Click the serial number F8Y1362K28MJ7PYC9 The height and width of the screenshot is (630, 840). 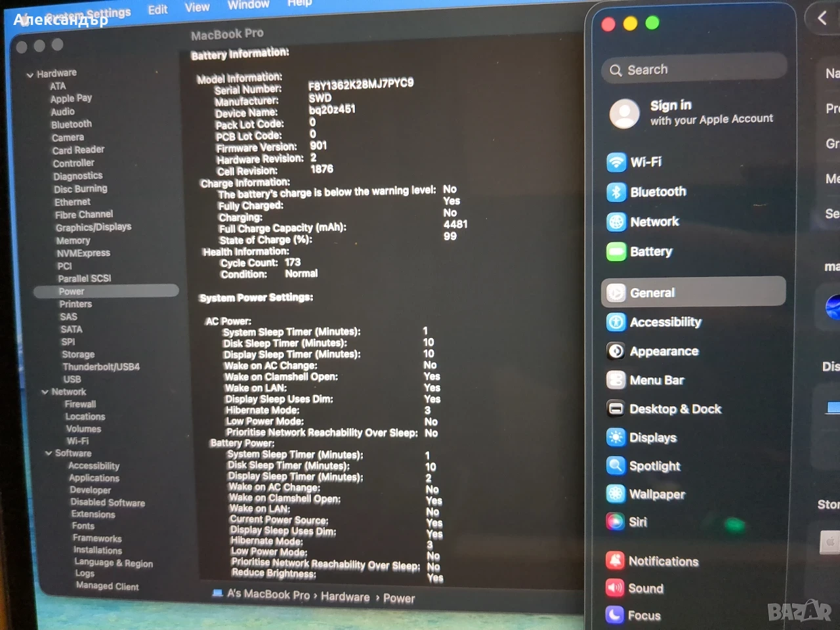tap(361, 84)
